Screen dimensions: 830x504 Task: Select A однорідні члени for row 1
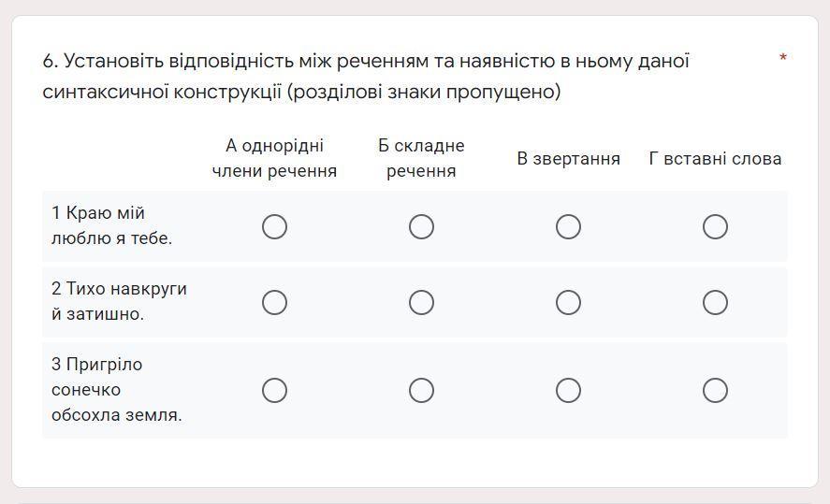[x=274, y=227]
